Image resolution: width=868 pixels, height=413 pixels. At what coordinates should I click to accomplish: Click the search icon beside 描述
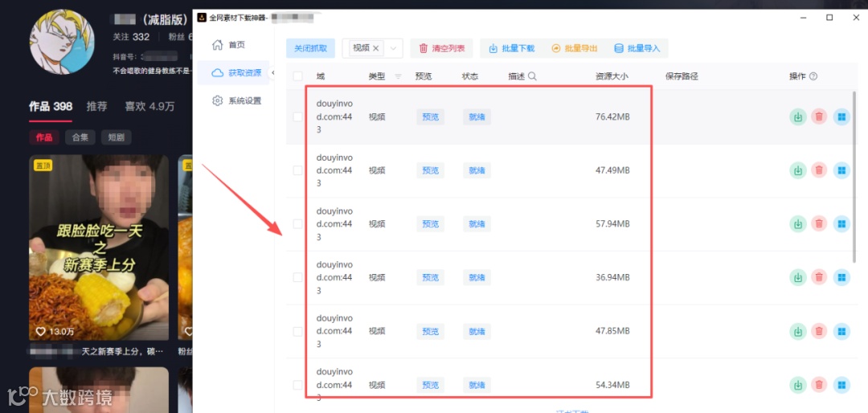click(533, 76)
